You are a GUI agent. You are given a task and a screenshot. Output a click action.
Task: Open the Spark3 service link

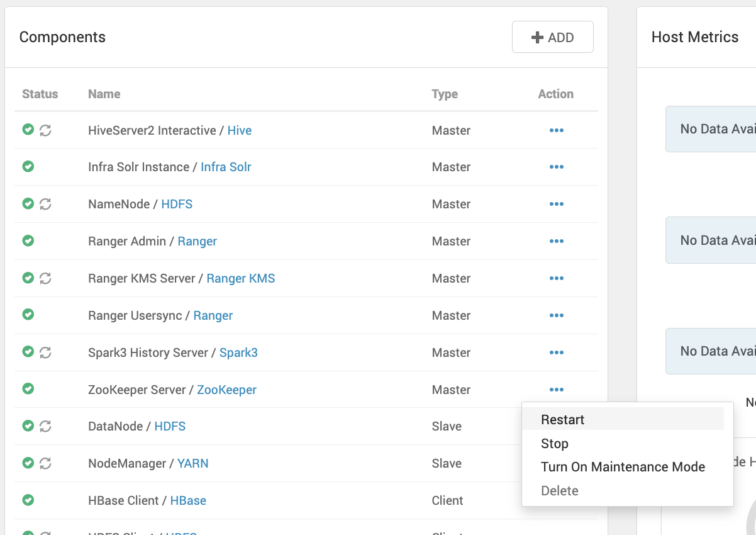pos(238,352)
